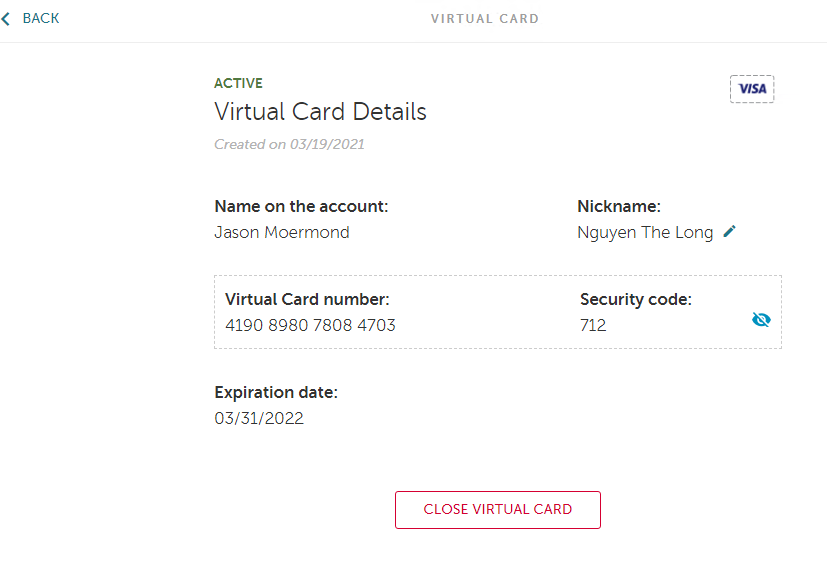The height and width of the screenshot is (574, 827).
Task: Click the Security code label
Action: [636, 299]
